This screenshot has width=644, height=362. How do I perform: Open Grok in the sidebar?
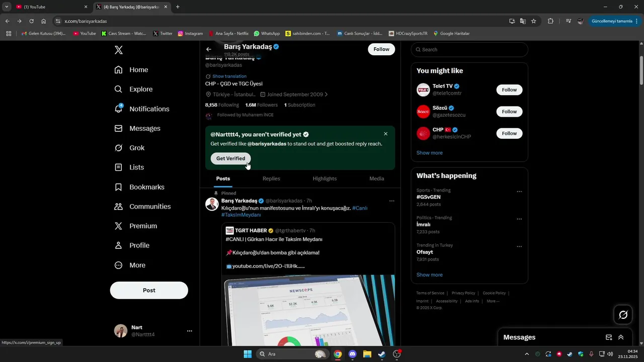click(x=129, y=148)
